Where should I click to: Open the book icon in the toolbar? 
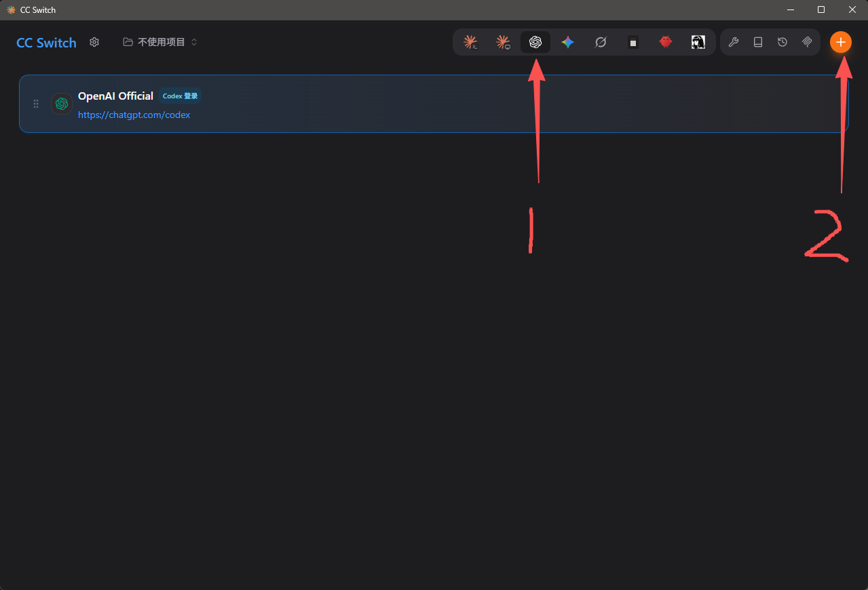click(758, 42)
